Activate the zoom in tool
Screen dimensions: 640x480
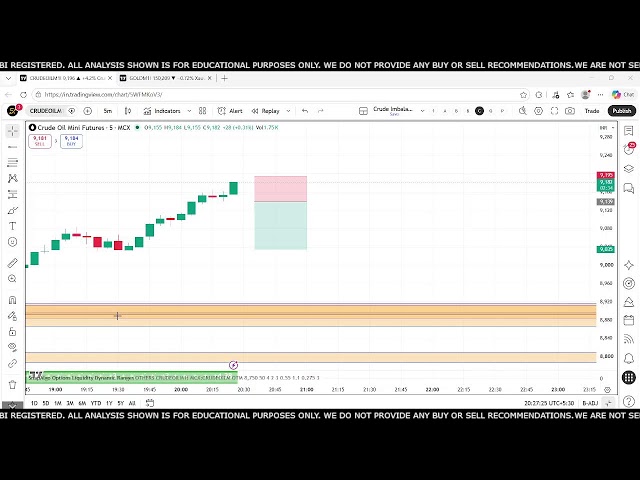13,279
